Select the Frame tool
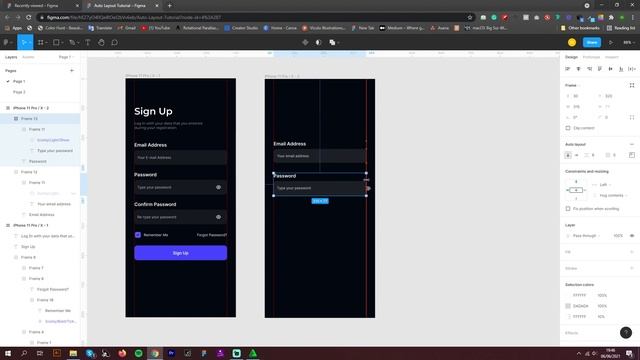This screenshot has height=360, width=640. (x=40, y=42)
